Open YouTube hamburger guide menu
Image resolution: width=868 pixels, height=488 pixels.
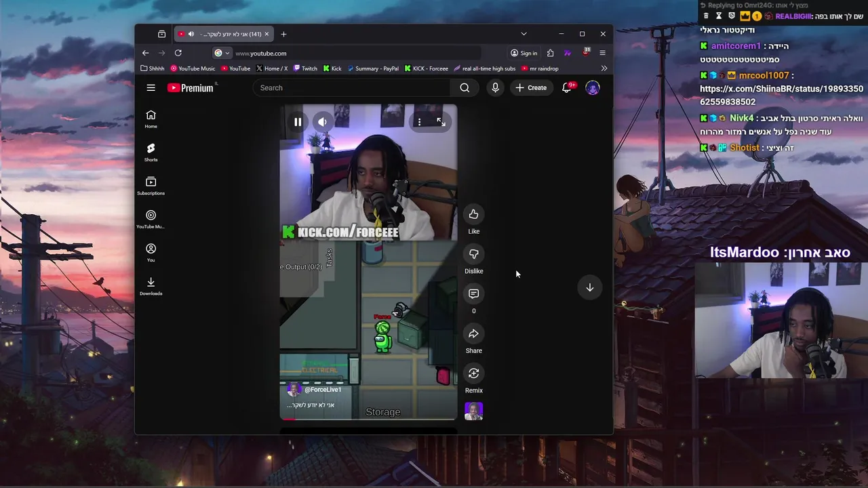151,87
